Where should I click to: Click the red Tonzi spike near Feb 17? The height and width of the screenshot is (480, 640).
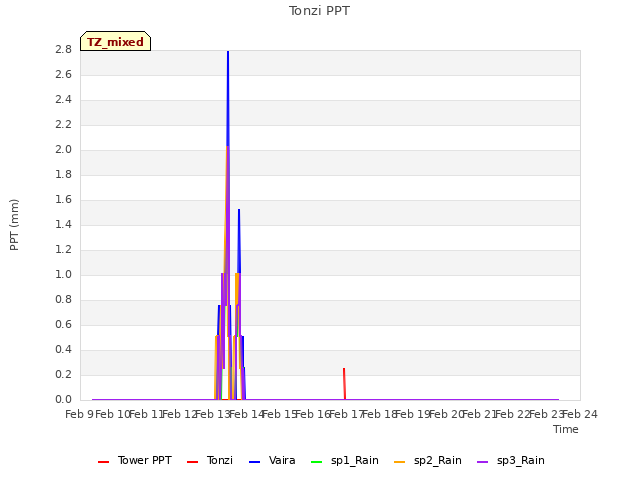click(344, 383)
